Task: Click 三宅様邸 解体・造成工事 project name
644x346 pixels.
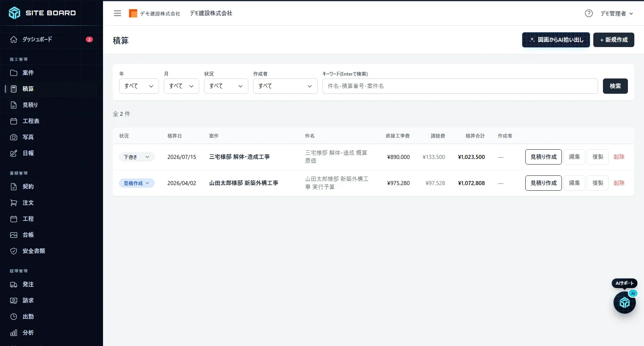Action: tap(239, 157)
